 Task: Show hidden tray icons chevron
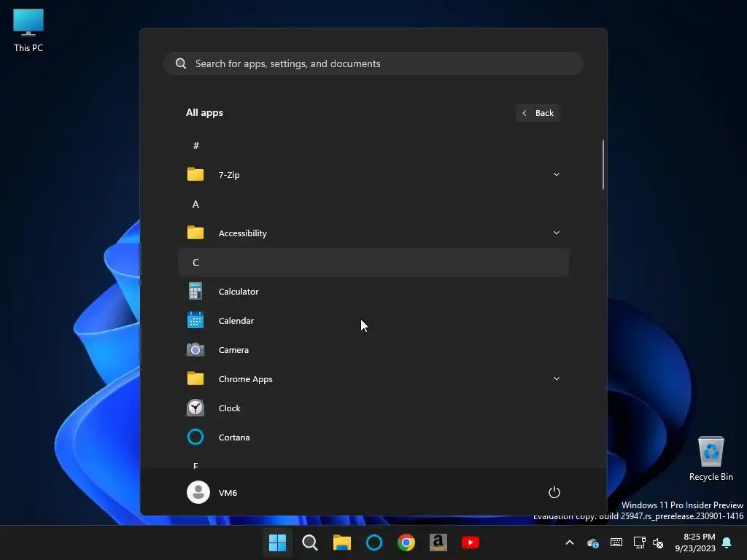pyautogui.click(x=569, y=542)
